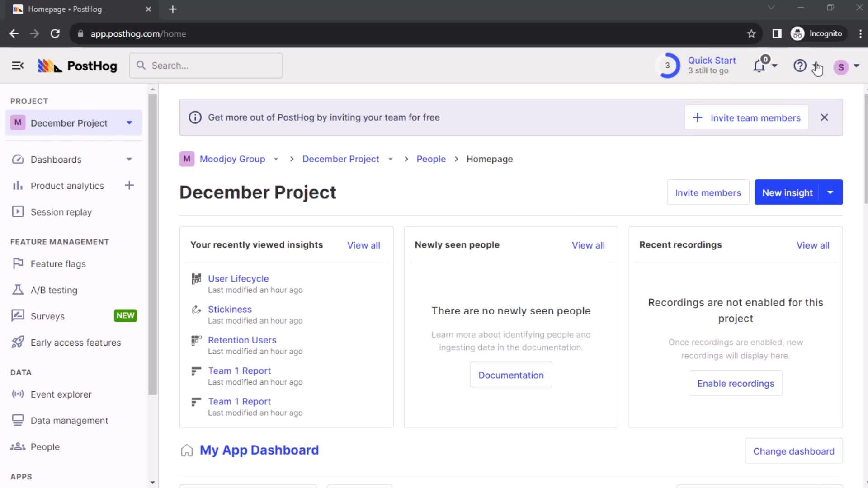View all newly seen people

click(x=588, y=245)
